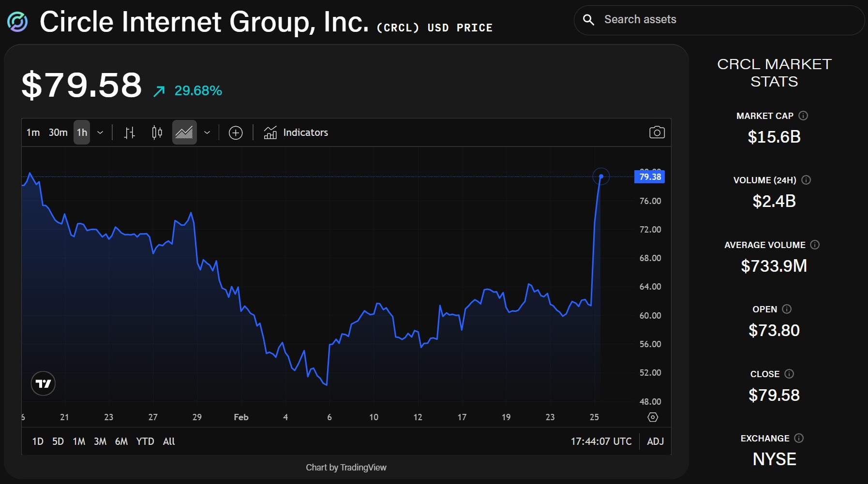Expand the interval selection dropdown chevron
Image resolution: width=868 pixels, height=484 pixels.
pyautogui.click(x=101, y=132)
